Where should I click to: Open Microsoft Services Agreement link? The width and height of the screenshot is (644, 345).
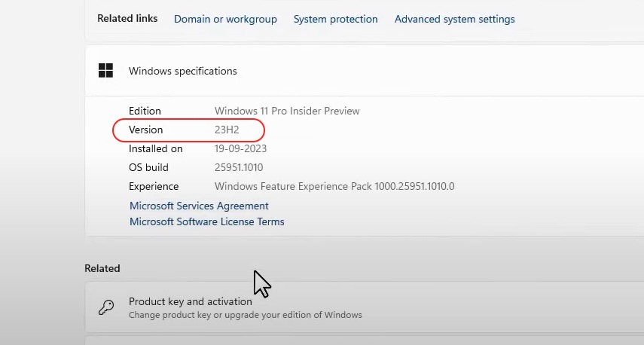[x=199, y=206]
